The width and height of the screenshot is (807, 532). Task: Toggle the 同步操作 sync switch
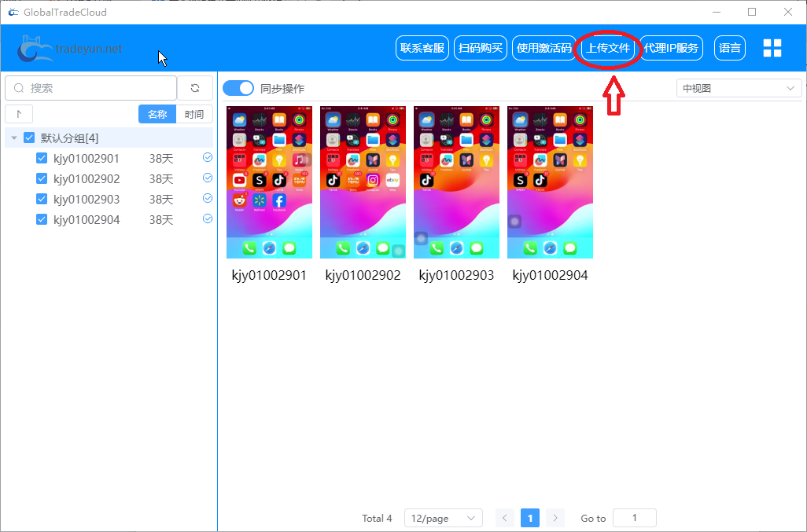coord(238,88)
